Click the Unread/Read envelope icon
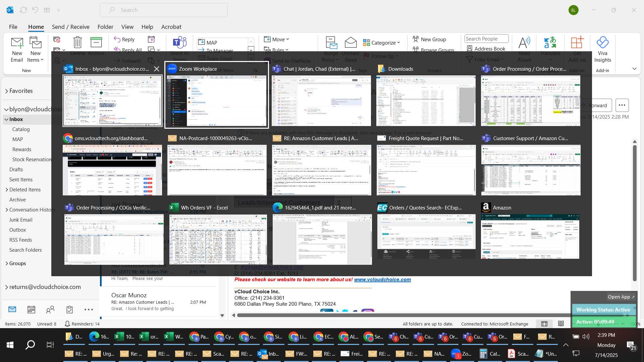Screen dimensions: 644x362 (351, 43)
